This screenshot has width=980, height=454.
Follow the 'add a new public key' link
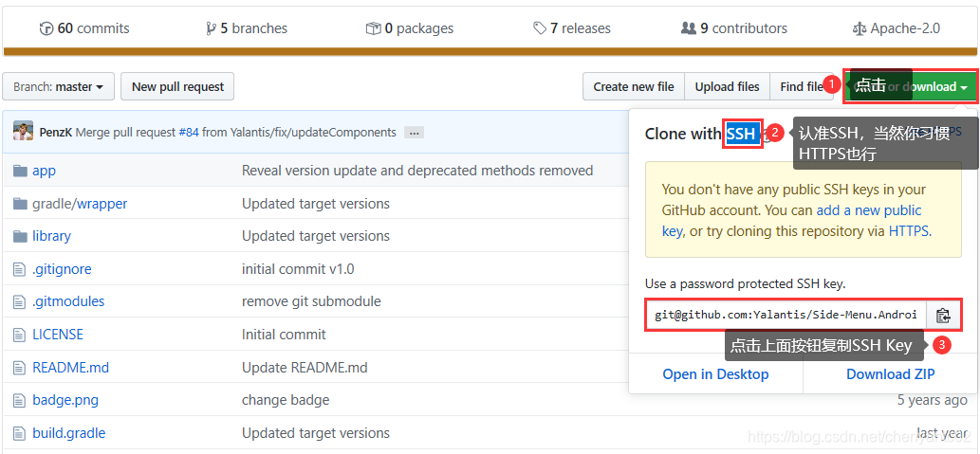[868, 210]
